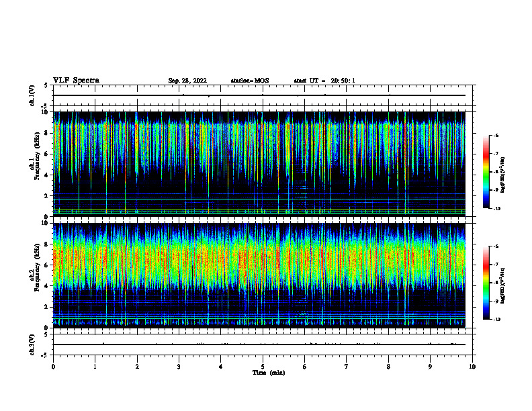Screen dimensions: 532x411
Task: Click the "2" kHz tick on ch.2 frequency axis
Action: (47, 307)
